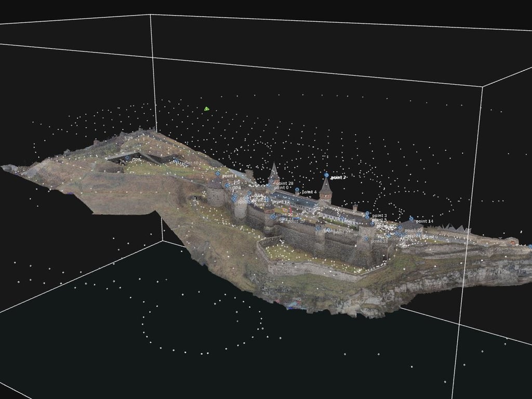Select the blue point 14 marker
532x399 pixels.
[x=411, y=219]
